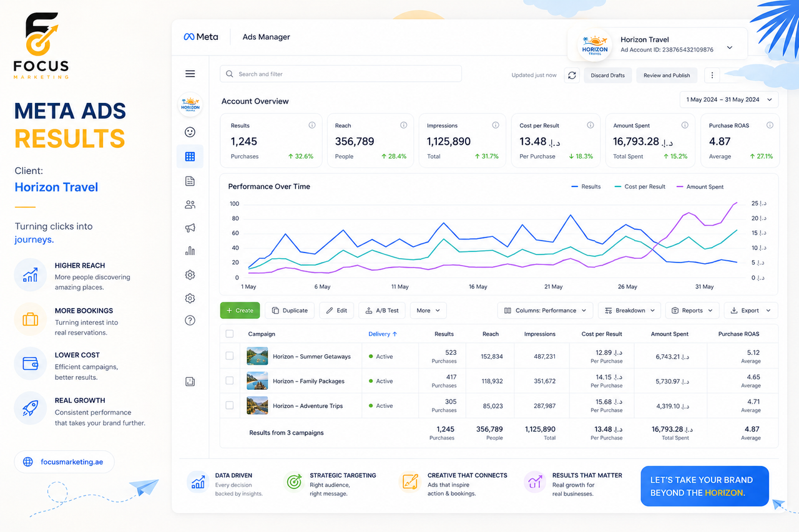Sort by the Purchase ROAS column header

(739, 334)
